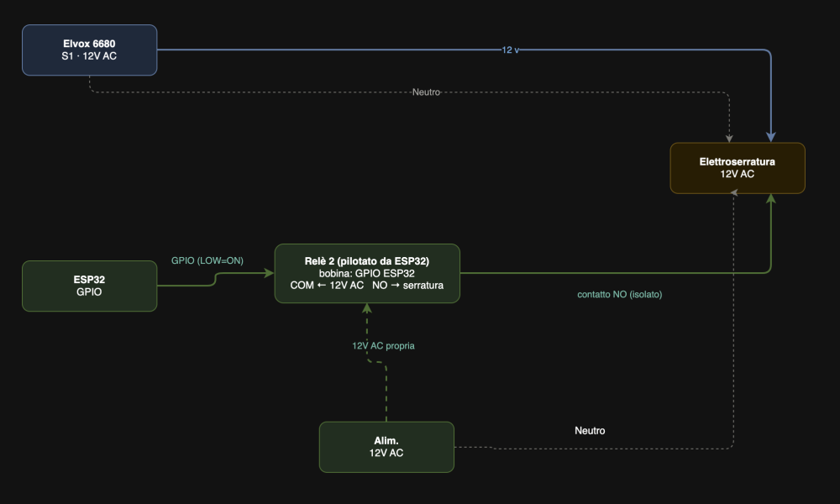Click "COM ← 12V AC" text in relay node

pos(327,286)
